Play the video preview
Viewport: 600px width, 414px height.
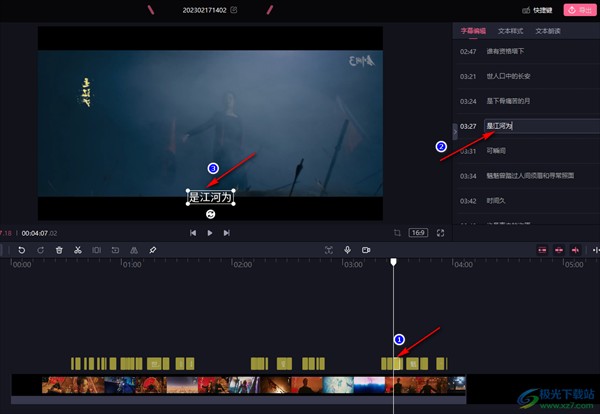coord(210,232)
